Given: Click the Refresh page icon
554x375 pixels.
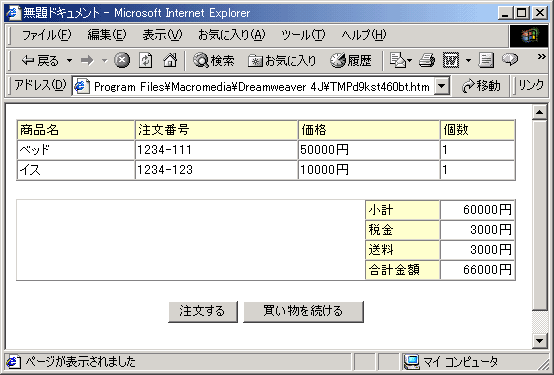Looking at the screenshot, I should [x=146, y=60].
